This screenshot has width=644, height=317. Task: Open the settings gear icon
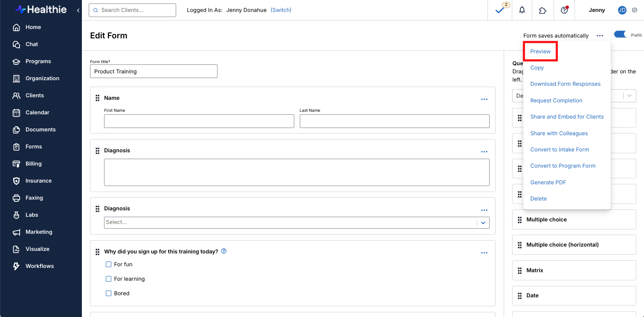click(x=634, y=10)
